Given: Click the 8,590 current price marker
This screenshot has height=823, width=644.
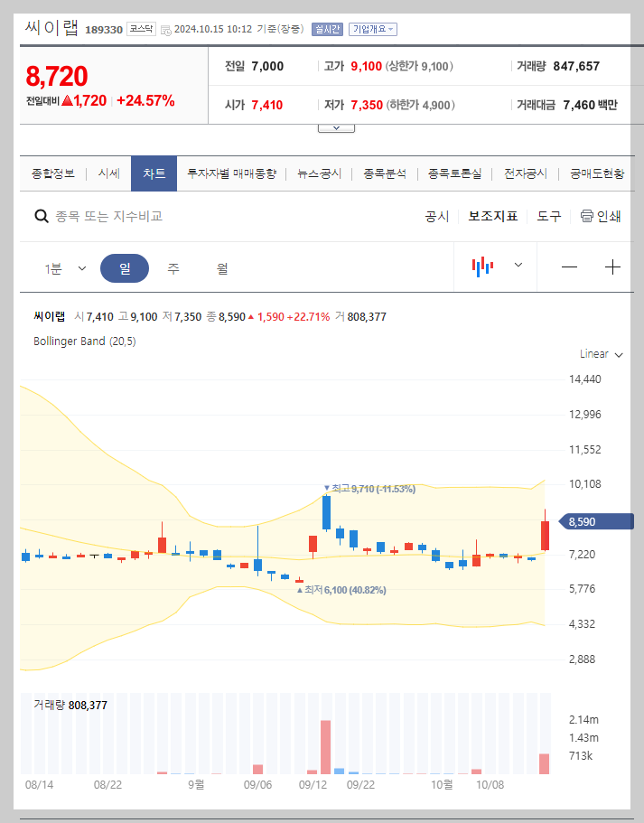Looking at the screenshot, I should (596, 522).
